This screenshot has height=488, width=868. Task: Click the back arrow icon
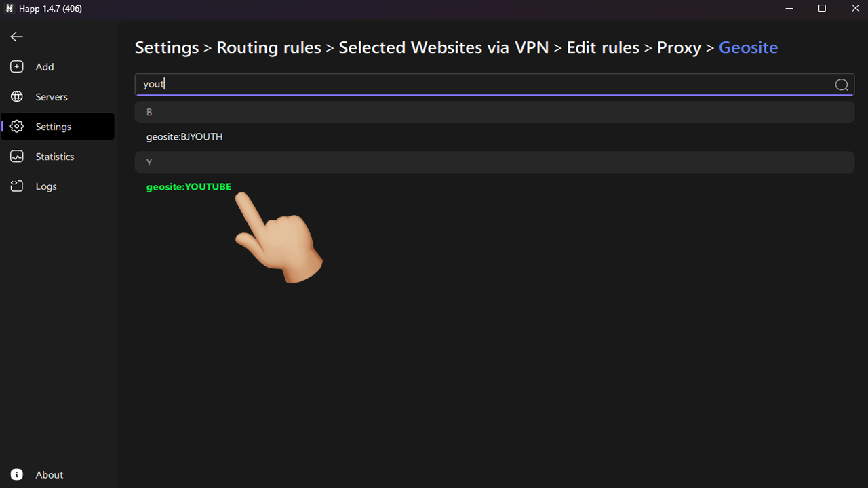point(17,37)
